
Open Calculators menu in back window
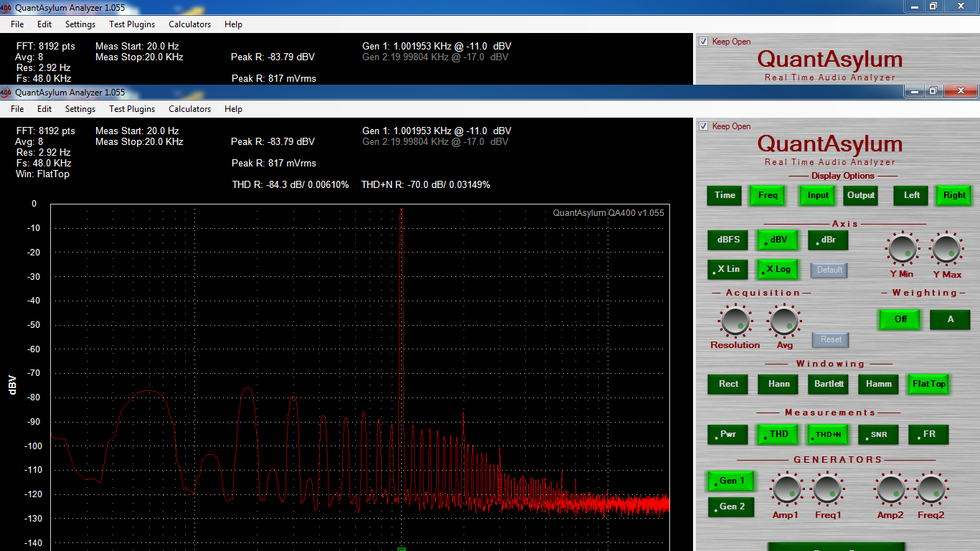tap(190, 24)
